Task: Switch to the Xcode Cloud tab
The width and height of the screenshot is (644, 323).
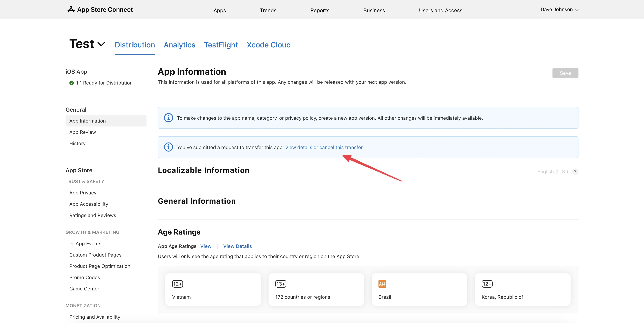Action: point(269,45)
